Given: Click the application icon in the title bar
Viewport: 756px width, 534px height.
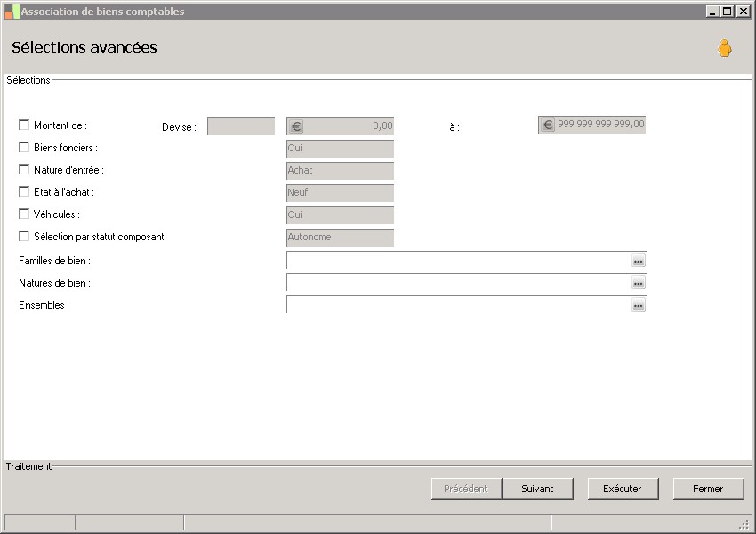Looking at the screenshot, I should click(x=12, y=12).
